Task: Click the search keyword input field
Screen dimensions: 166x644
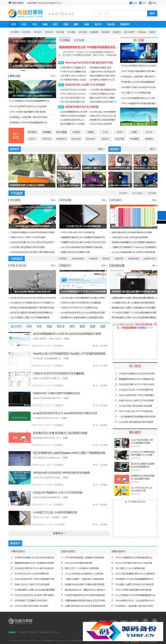Action: pyautogui.click(x=121, y=13)
